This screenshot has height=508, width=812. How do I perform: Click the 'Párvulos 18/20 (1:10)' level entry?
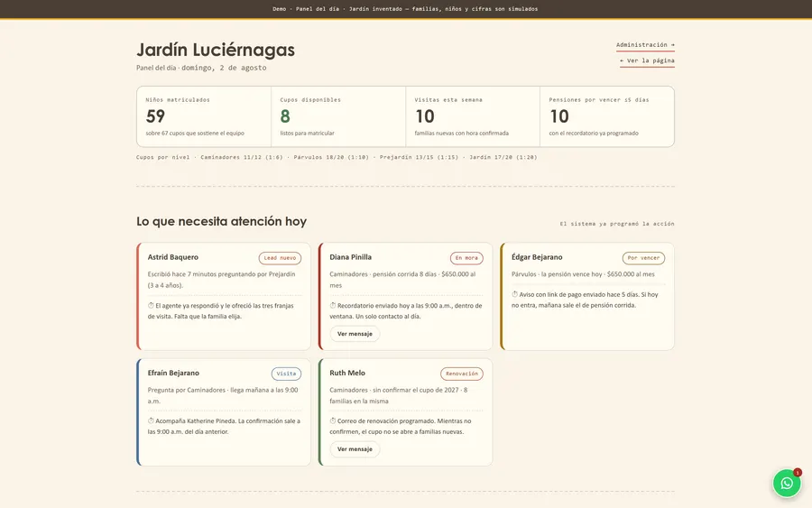click(x=331, y=157)
